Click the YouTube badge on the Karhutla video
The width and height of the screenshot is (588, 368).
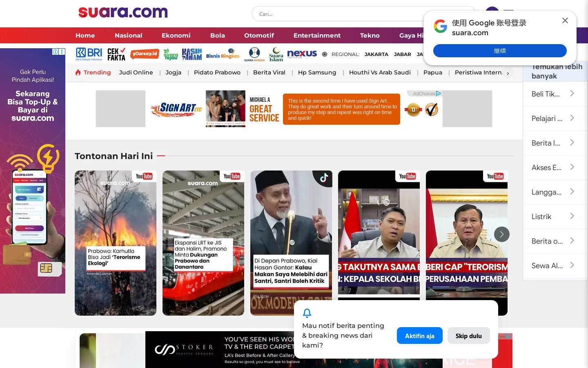click(x=144, y=176)
